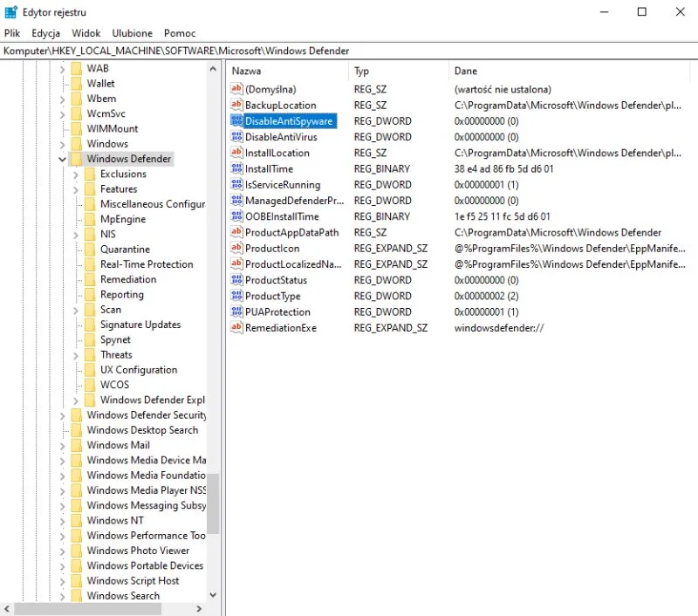
Task: Click the Quarantine folder icon
Action: (90, 250)
